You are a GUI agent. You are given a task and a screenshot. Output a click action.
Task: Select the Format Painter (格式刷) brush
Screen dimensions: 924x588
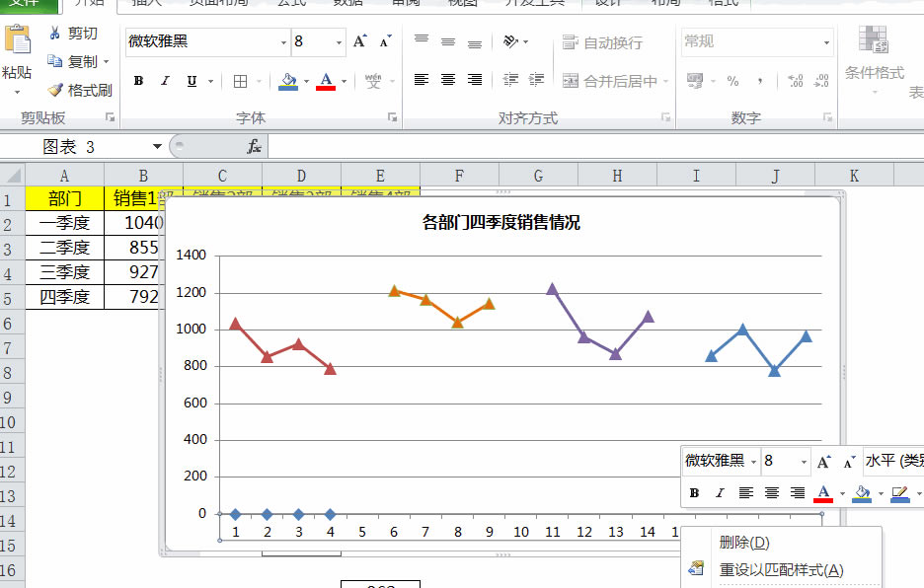tap(80, 90)
